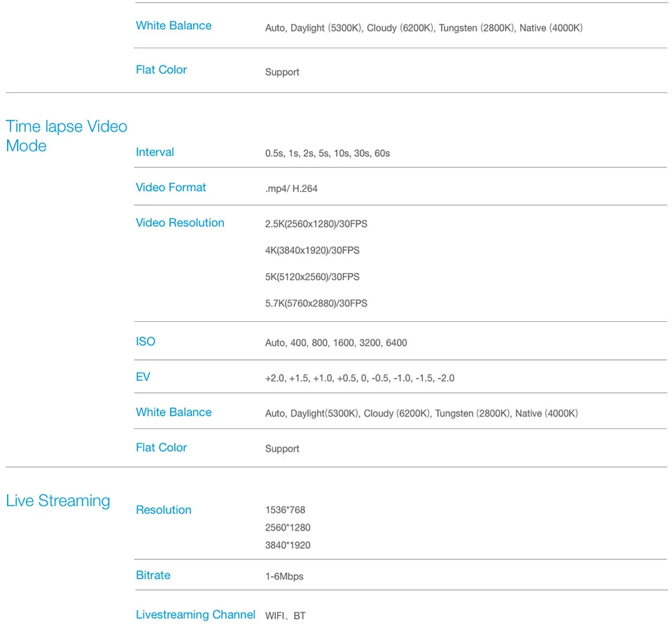Click the first 'Flat Color' label above Time lapse
This screenshot has height=630, width=672.
tap(161, 70)
